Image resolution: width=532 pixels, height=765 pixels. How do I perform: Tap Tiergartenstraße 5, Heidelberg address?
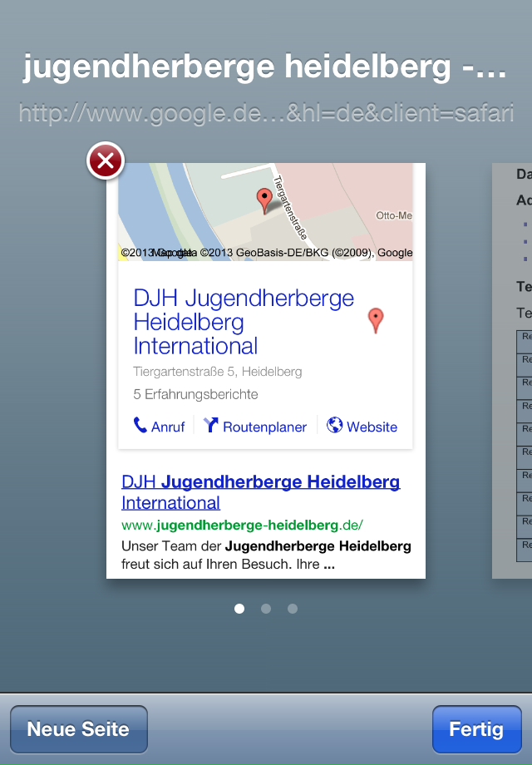[x=218, y=372]
